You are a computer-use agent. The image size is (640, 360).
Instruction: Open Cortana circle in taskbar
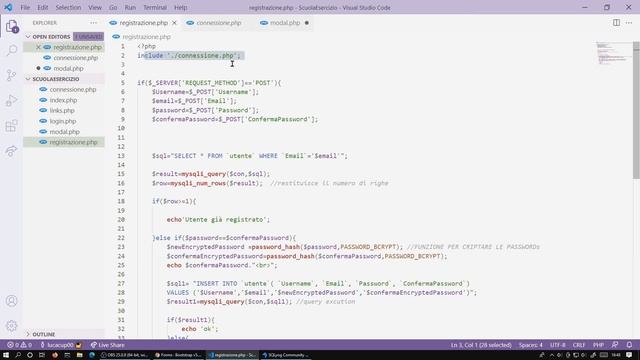click(x=30, y=355)
